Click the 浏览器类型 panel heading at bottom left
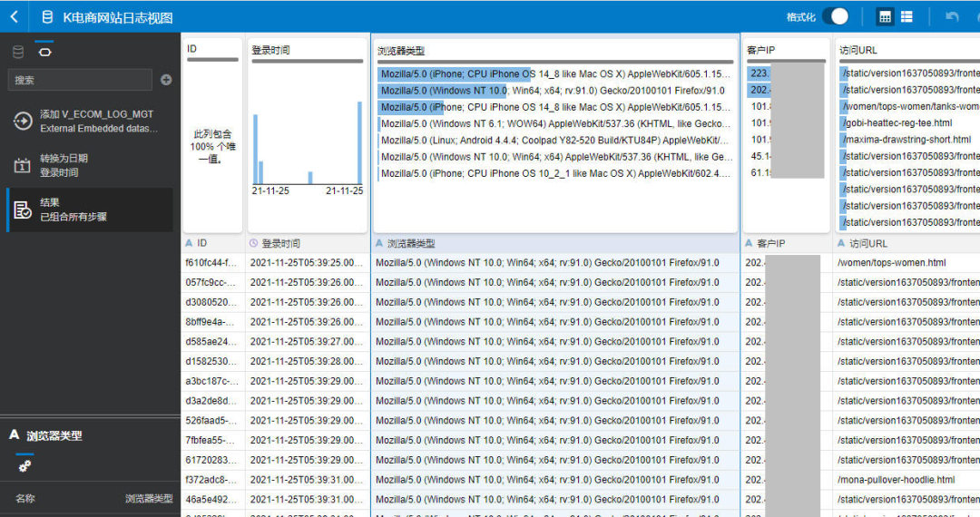Viewport: 980px width, 517px height. pyautogui.click(x=54, y=436)
